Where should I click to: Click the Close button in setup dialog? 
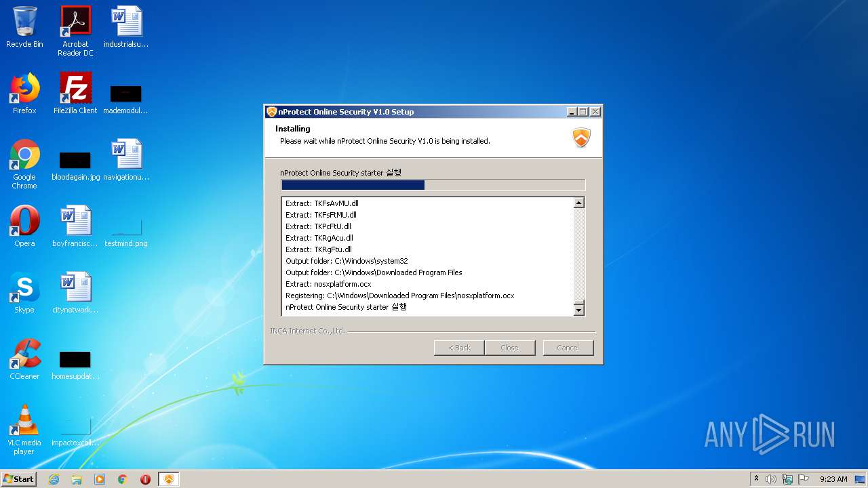click(x=509, y=348)
